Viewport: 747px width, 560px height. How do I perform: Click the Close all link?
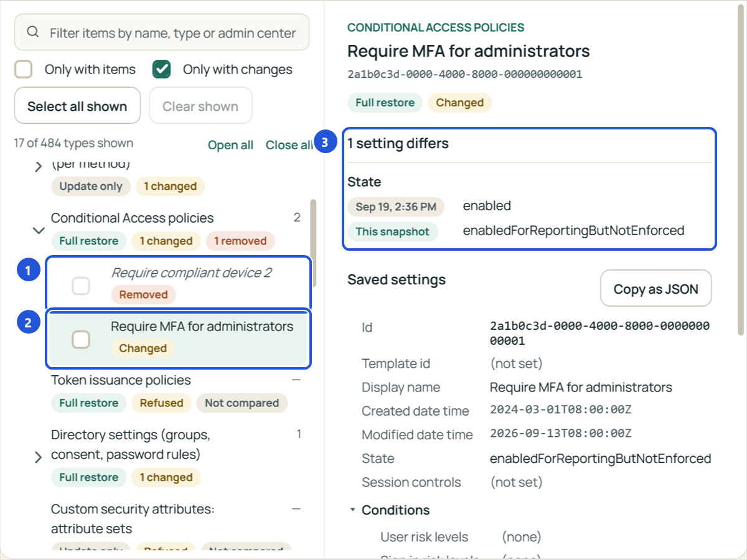pyautogui.click(x=289, y=145)
